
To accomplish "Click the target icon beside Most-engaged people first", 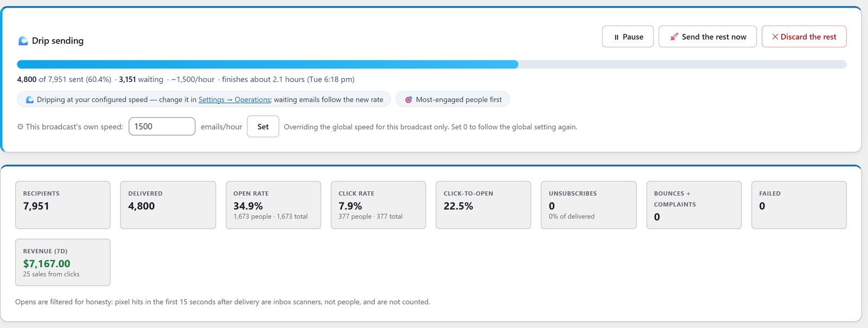I will click(409, 100).
